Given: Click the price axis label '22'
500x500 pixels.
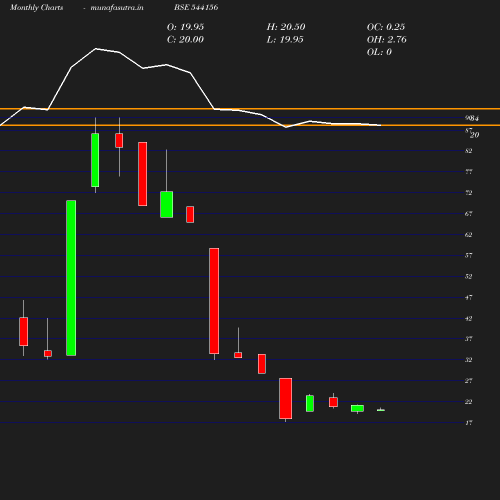Looking at the screenshot, I should point(469,402).
